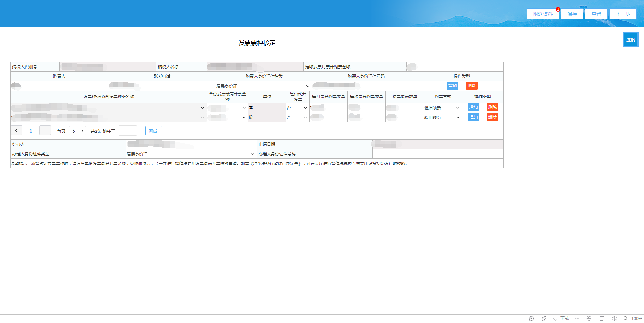This screenshot has height=323, width=644.
Task: Open max invoice amount dropdown in 份 row
Action: click(x=227, y=117)
